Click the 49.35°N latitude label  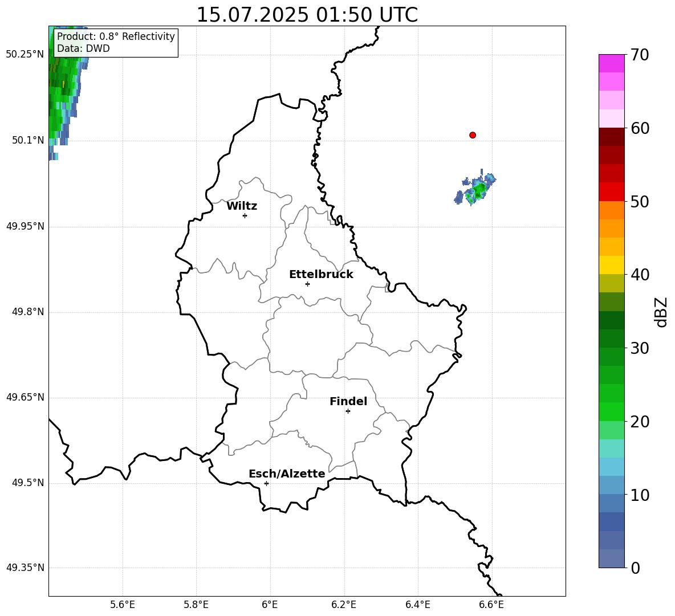(25, 568)
